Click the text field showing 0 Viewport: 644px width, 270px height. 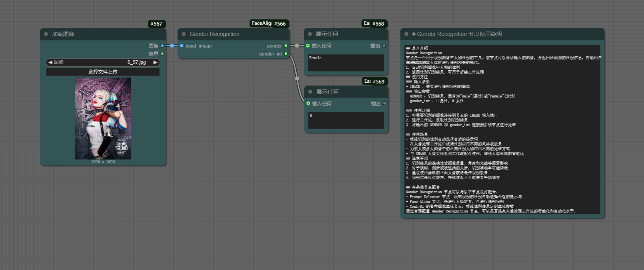[346, 120]
